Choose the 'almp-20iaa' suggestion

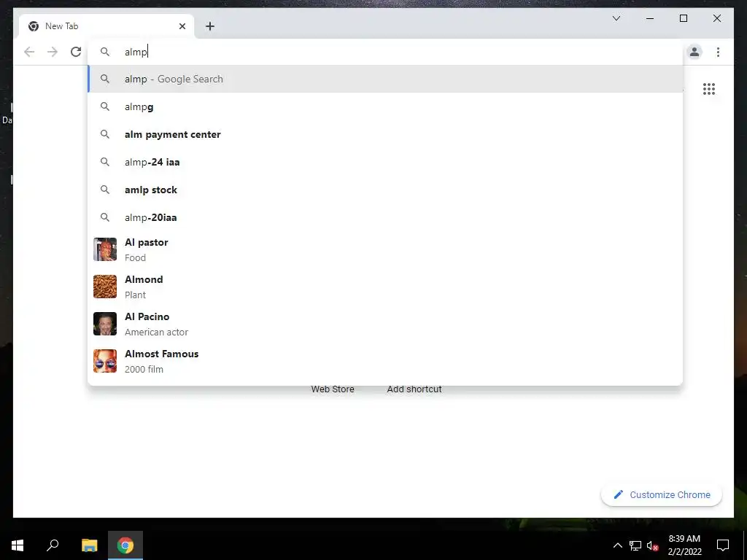(x=385, y=217)
